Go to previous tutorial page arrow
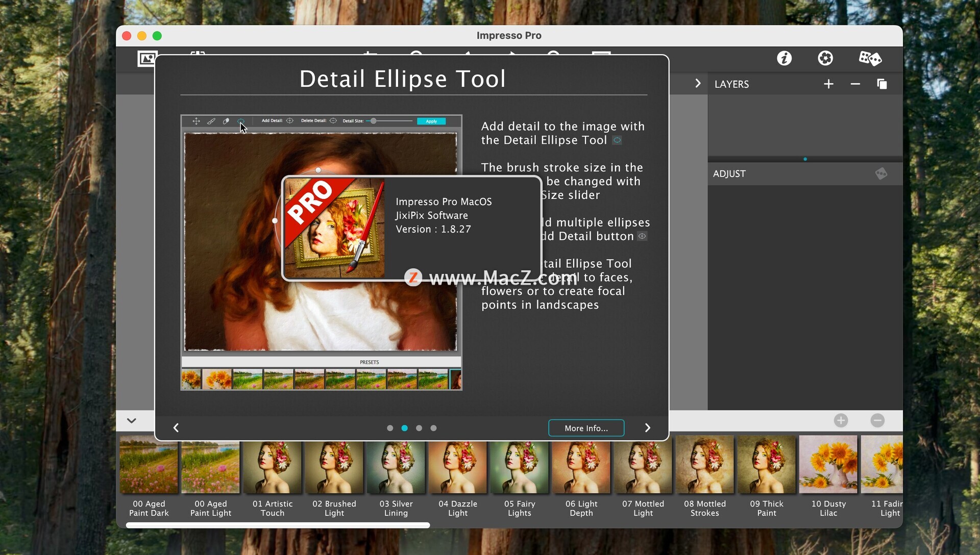The height and width of the screenshot is (555, 980). point(176,427)
